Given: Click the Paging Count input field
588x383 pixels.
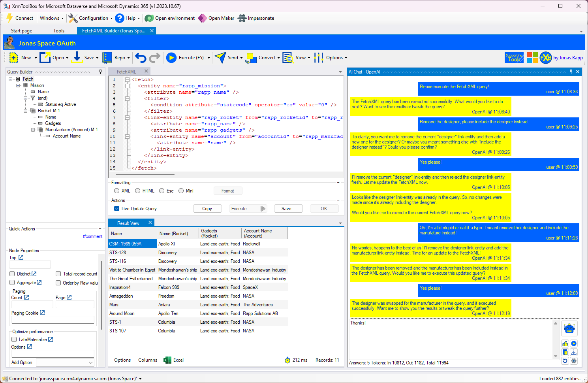Looking at the screenshot, I should (x=32, y=304).
